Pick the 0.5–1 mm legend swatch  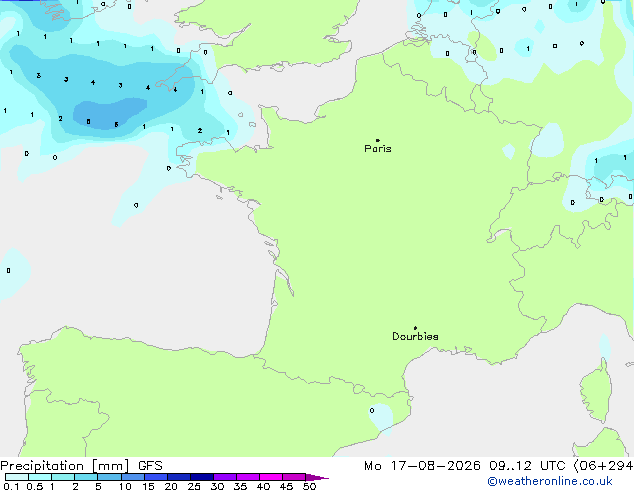pos(40,477)
